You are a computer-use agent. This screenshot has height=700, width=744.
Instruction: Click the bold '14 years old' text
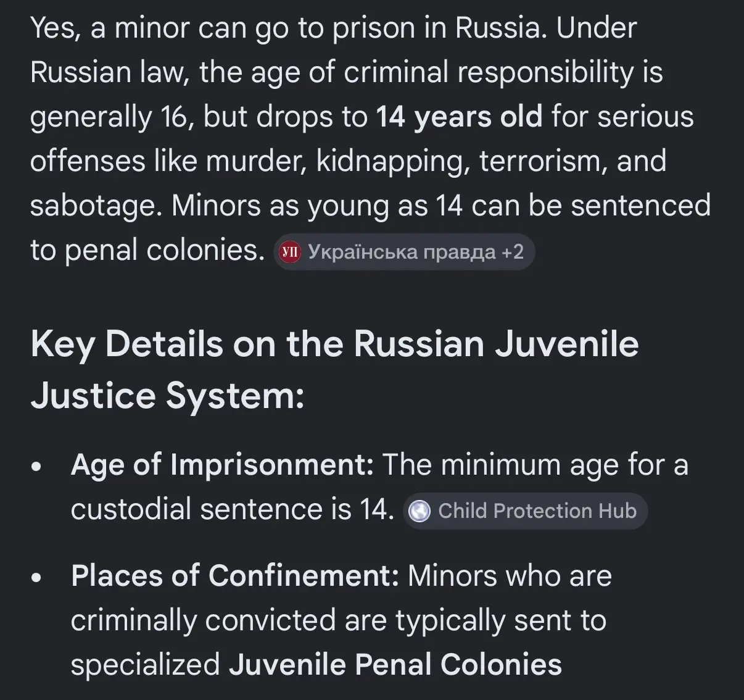coord(460,117)
